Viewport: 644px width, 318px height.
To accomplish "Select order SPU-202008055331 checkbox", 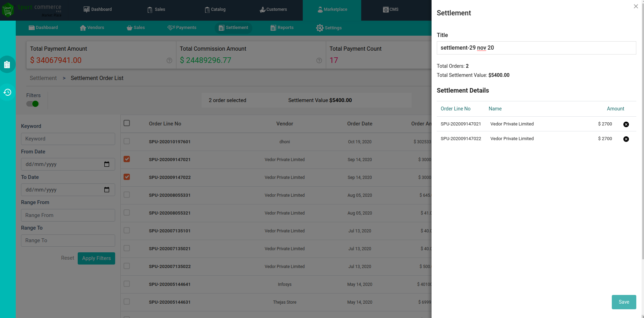I will (127, 195).
